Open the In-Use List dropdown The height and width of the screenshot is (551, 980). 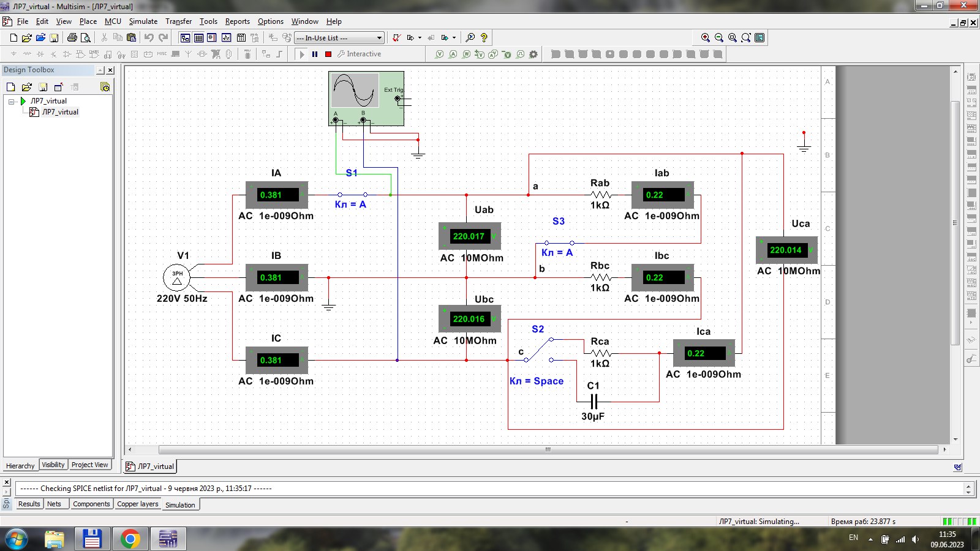point(379,38)
